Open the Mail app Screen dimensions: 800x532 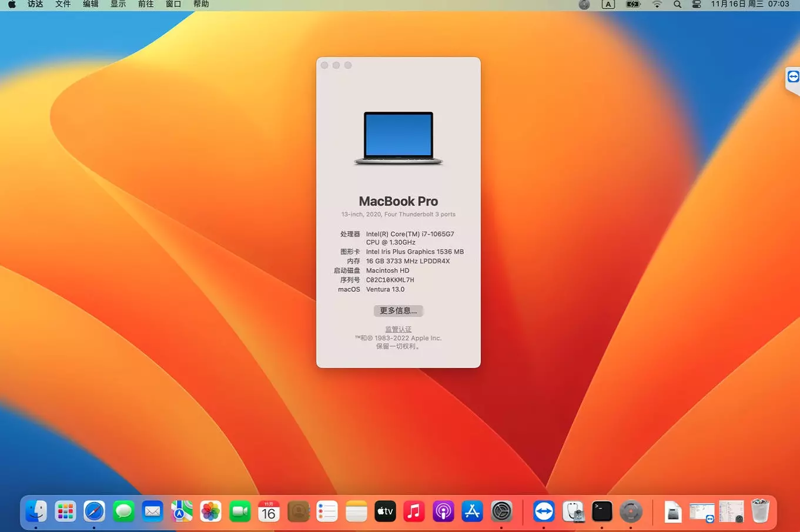(x=152, y=511)
